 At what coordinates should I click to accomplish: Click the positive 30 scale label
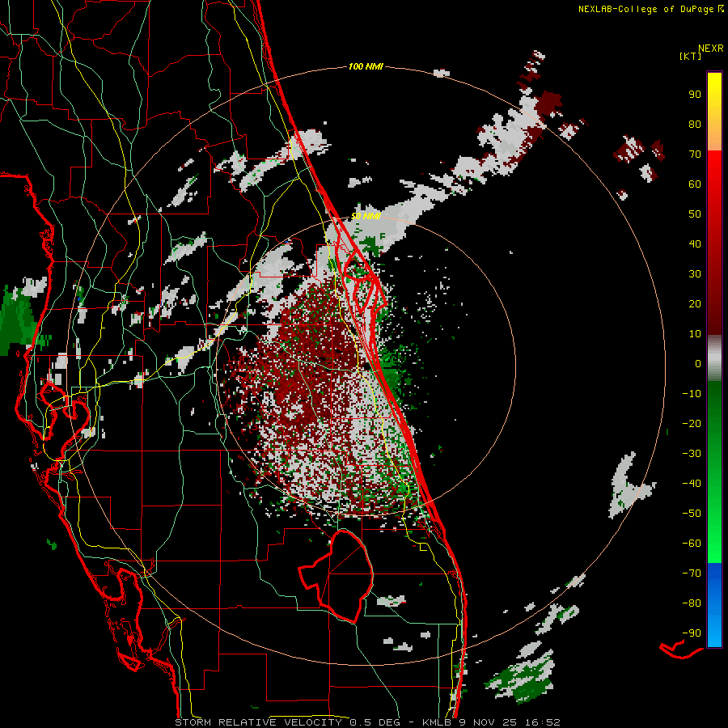pyautogui.click(x=695, y=274)
